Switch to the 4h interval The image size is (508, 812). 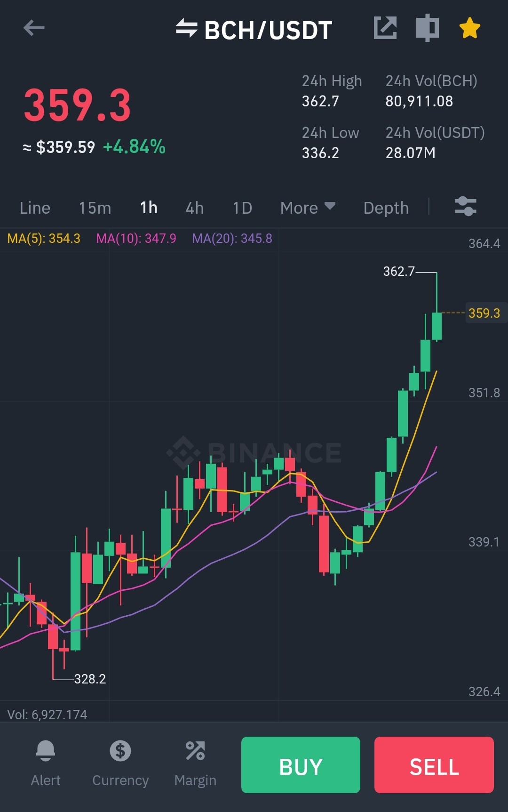[x=195, y=208]
